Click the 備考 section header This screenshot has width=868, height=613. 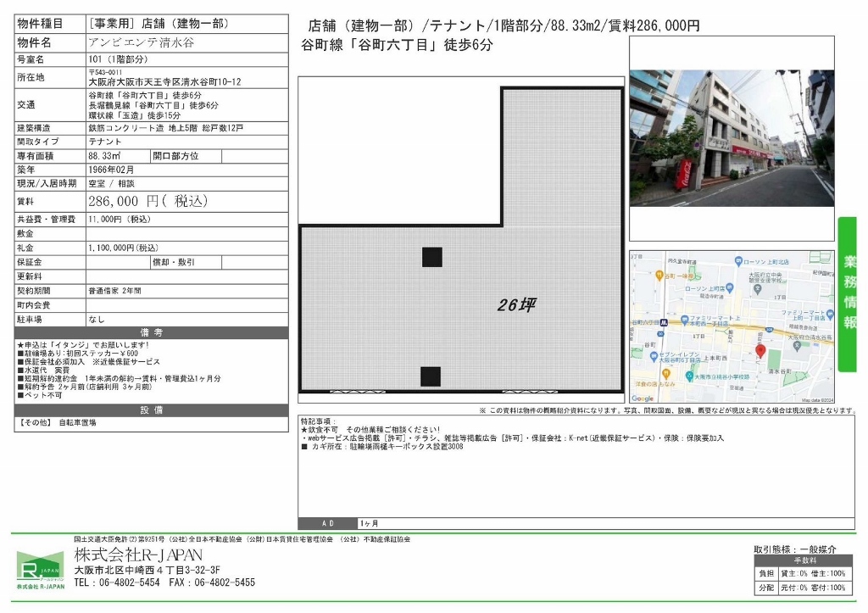150,332
